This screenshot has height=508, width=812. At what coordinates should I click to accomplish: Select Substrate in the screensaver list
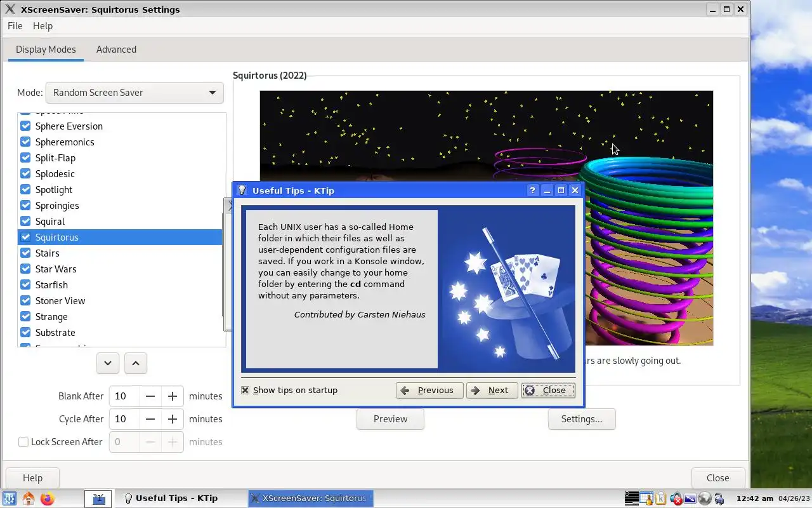click(55, 333)
